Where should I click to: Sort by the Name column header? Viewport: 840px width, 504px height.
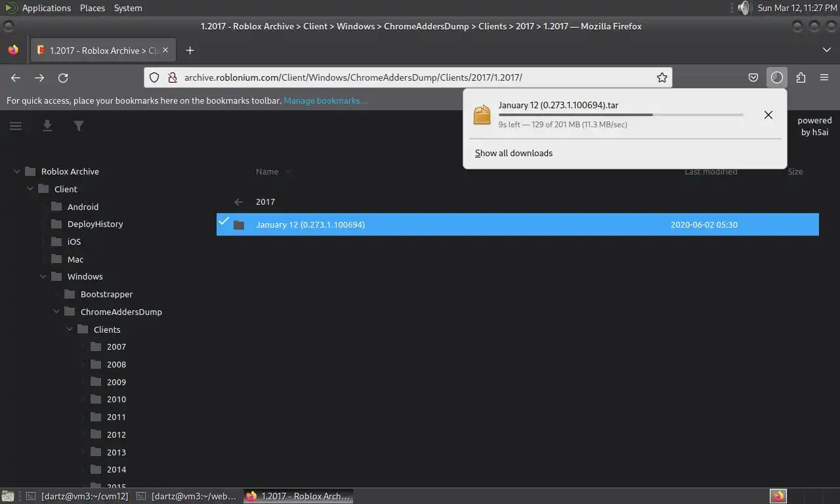[267, 171]
